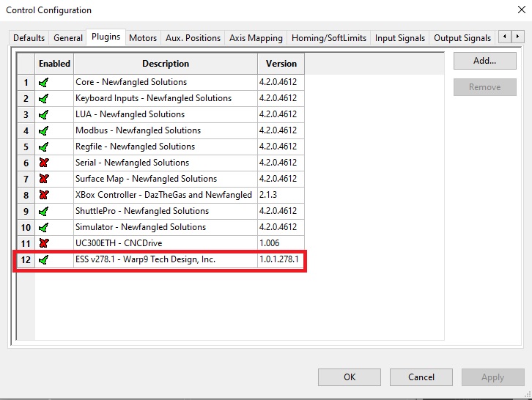Viewport: 532px width, 400px height.
Task: Toggle the Core plugin enabled checkmark
Action: pyautogui.click(x=44, y=83)
